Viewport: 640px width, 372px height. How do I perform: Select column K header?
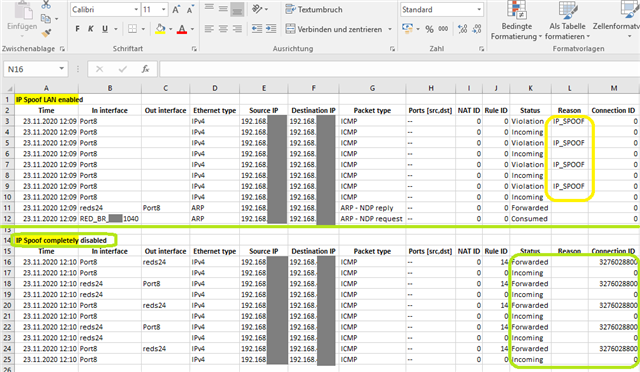coord(530,88)
